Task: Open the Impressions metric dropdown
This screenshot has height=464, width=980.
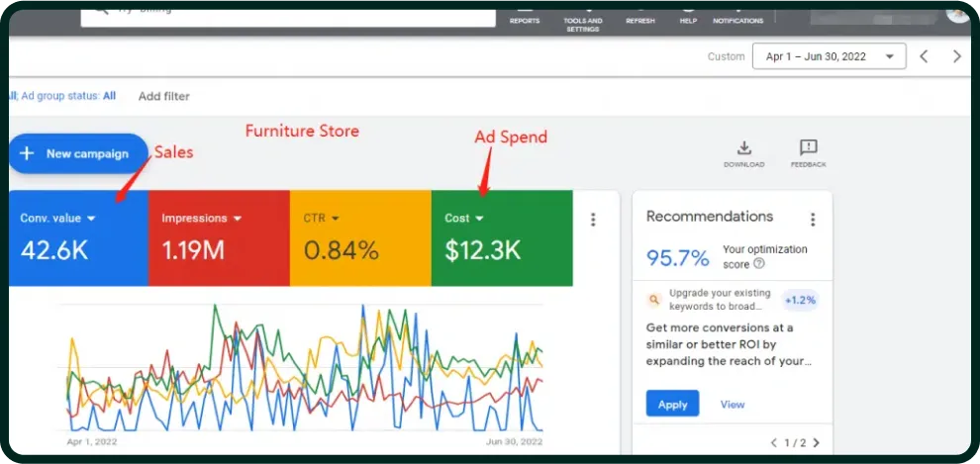Action: click(x=201, y=219)
